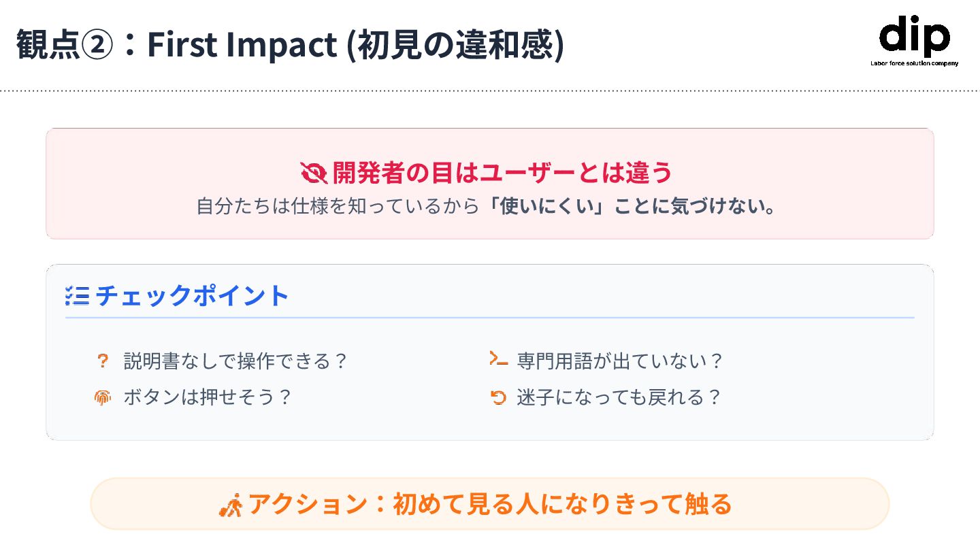
Task: Click the text 自分たちは仕様を知っているから
Action: tap(338, 207)
